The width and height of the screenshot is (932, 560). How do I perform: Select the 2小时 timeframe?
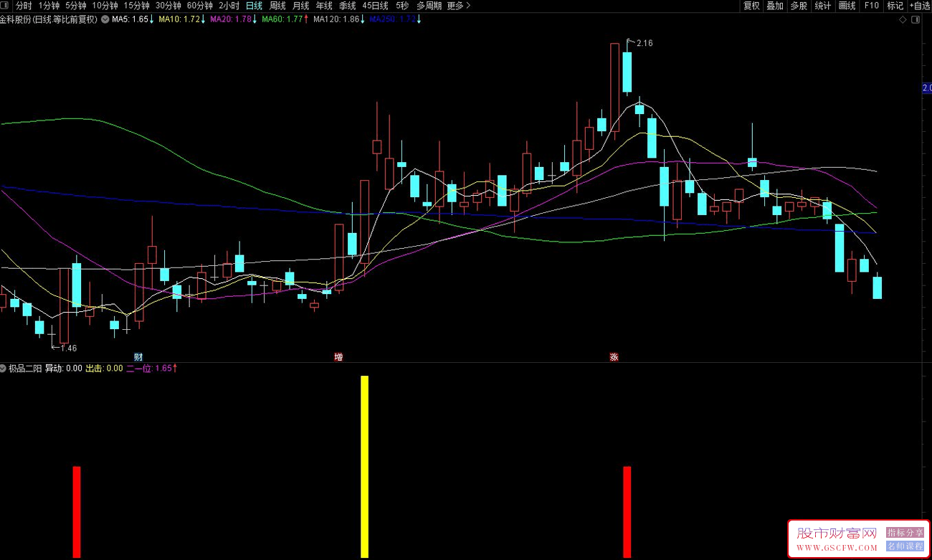[x=229, y=6]
